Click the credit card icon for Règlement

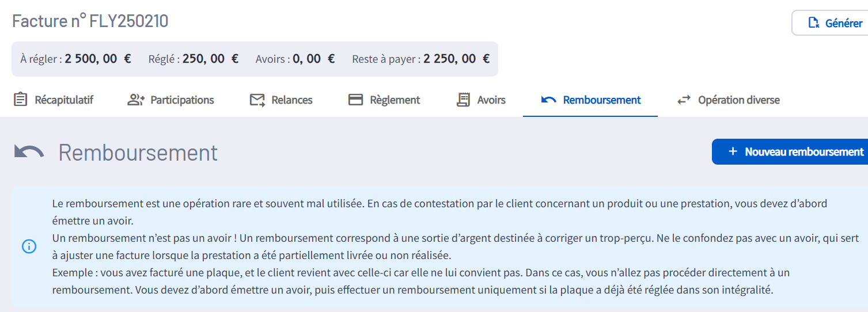355,100
